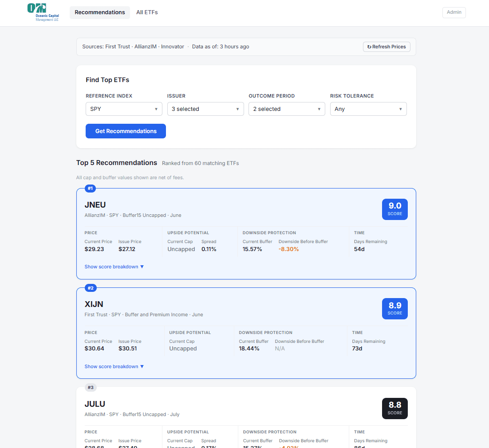Viewport: 489px width, 448px height.
Task: Click the Oceanic Capital Management logo
Action: coord(43,12)
